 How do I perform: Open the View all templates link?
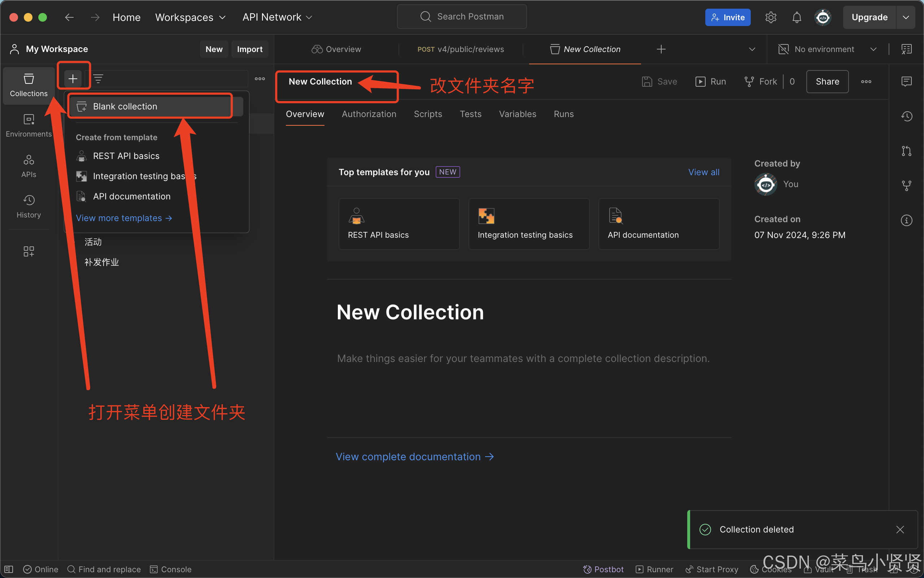click(704, 172)
